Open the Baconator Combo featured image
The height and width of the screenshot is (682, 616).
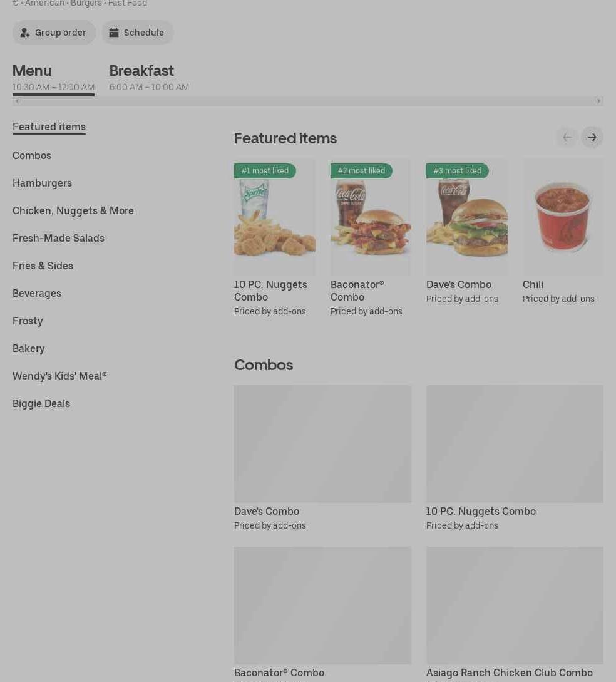371,217
